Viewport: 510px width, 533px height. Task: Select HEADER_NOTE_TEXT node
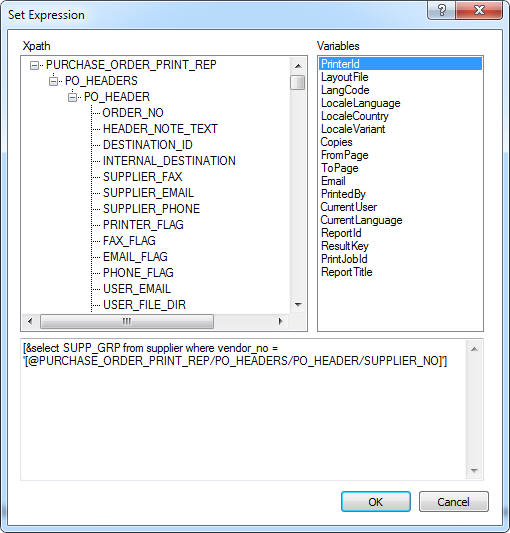(x=160, y=129)
